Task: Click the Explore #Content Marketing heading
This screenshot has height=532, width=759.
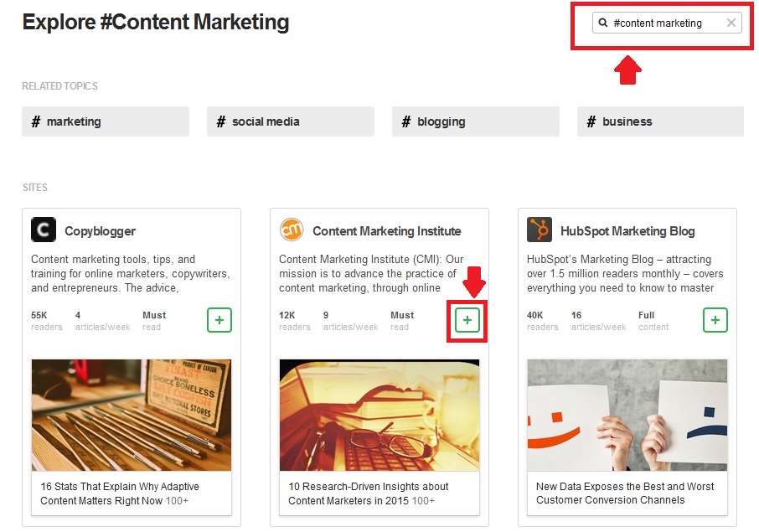Action: (156, 23)
